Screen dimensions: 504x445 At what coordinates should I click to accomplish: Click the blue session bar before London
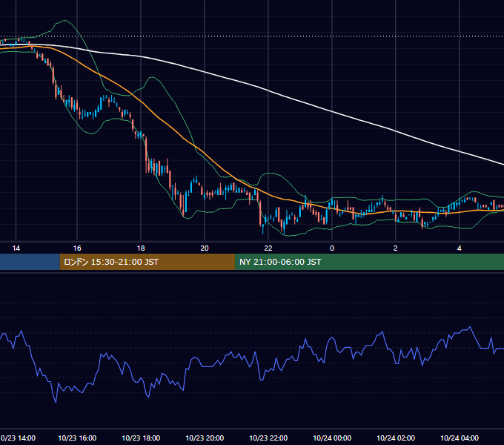point(30,262)
